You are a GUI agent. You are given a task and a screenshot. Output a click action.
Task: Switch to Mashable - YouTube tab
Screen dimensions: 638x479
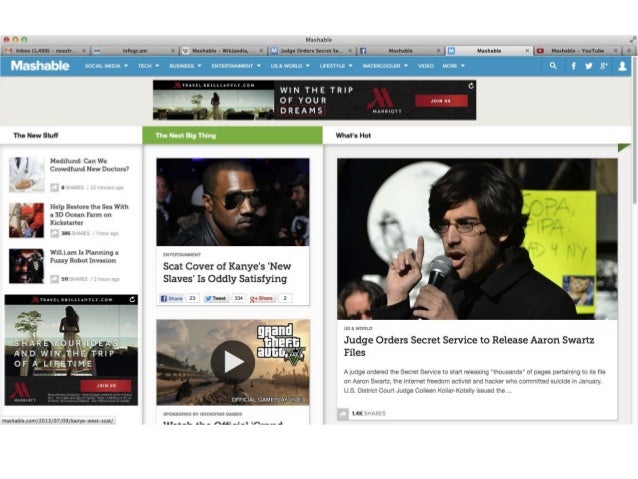[577, 51]
